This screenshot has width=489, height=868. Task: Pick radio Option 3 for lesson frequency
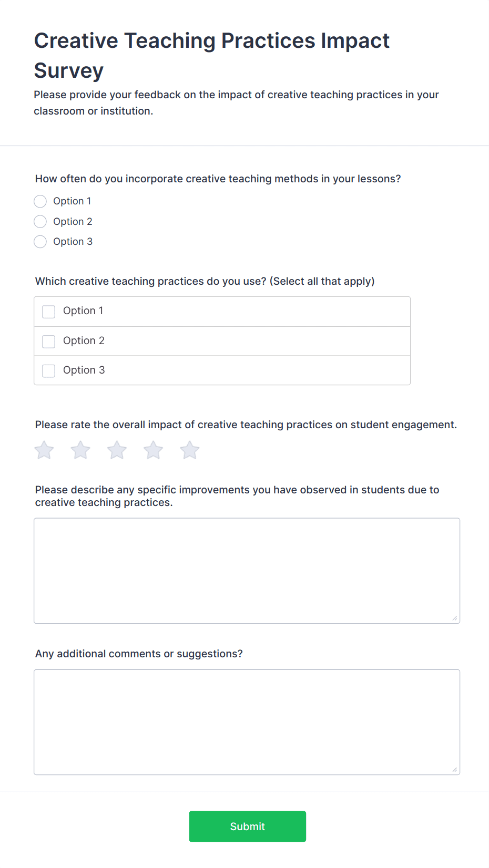[x=40, y=242]
